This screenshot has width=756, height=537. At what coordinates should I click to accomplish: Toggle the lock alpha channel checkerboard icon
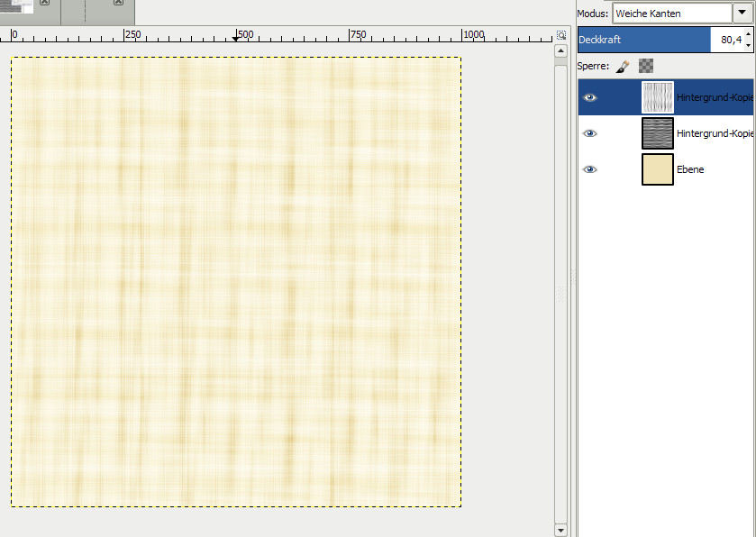click(645, 66)
